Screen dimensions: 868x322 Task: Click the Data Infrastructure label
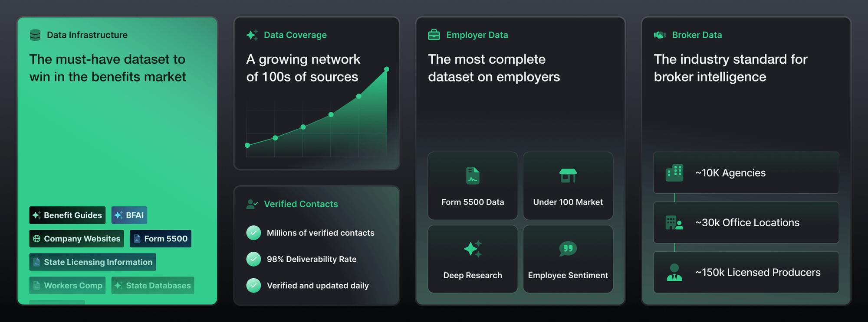coord(87,35)
